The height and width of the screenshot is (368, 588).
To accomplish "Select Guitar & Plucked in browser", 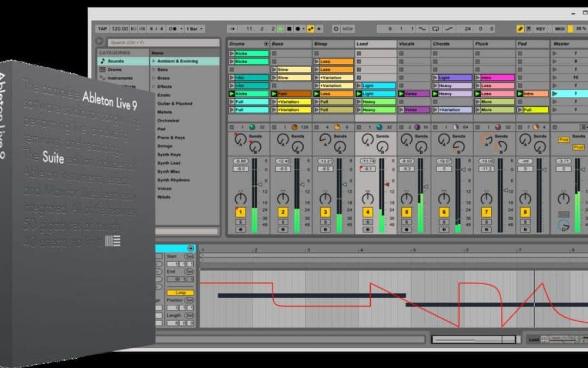I will 175,103.
